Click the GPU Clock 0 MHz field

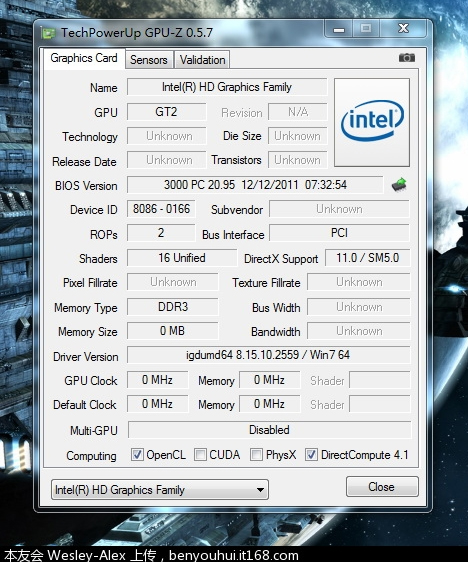tap(157, 380)
